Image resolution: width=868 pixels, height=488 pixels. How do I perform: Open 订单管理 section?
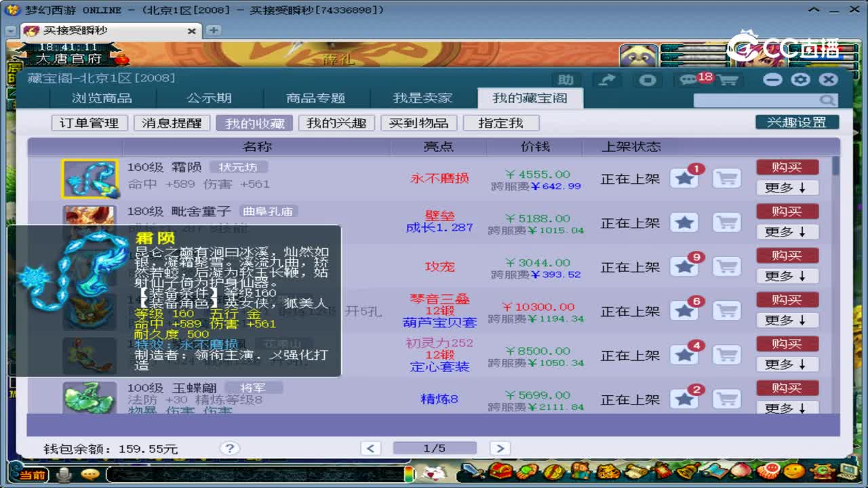(90, 123)
